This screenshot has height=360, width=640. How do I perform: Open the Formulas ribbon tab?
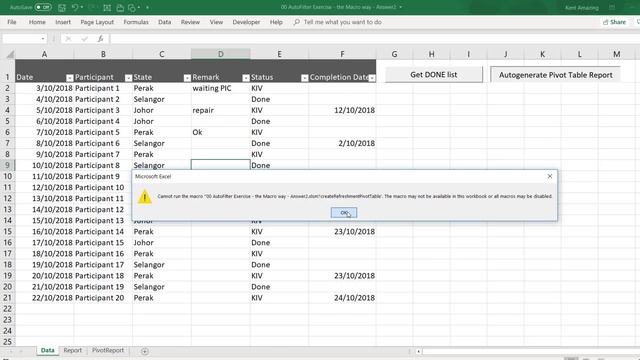(x=136, y=22)
